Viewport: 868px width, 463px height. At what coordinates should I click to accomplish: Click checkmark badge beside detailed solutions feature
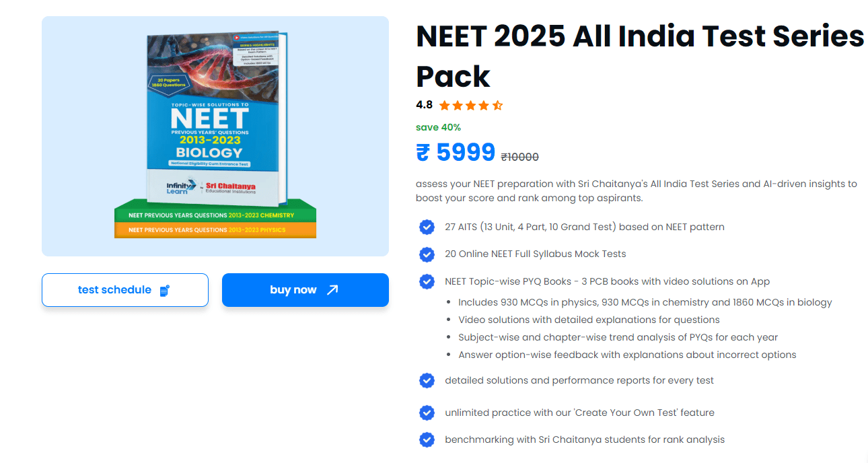click(x=427, y=381)
